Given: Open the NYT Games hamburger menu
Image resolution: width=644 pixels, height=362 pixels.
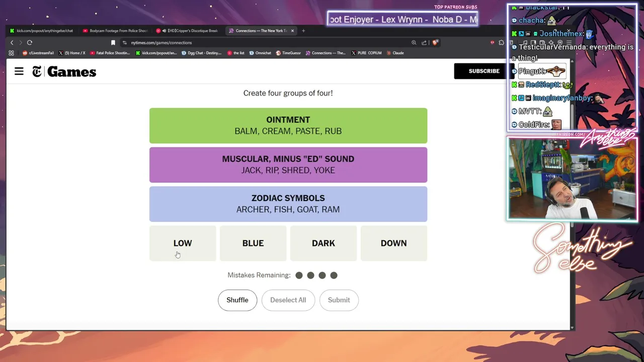Looking at the screenshot, I should click(x=19, y=71).
